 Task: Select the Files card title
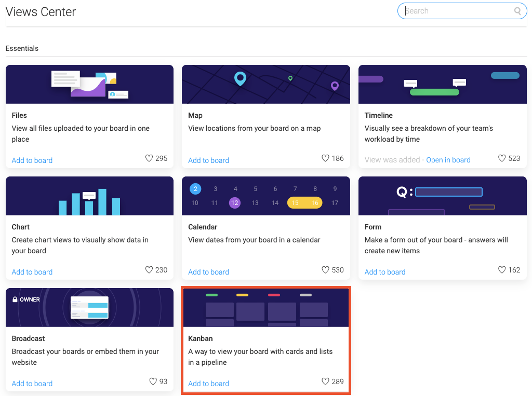tap(19, 115)
